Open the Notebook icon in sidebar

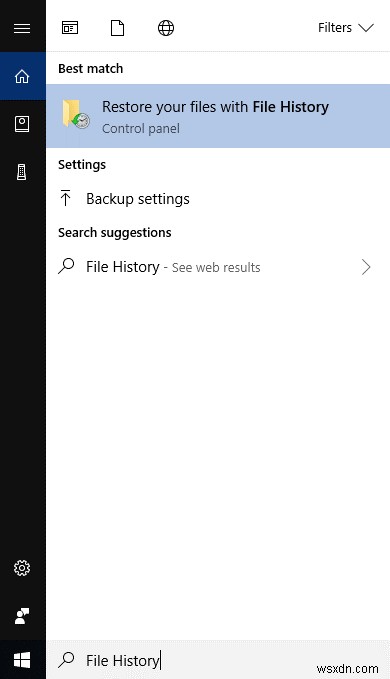(x=22, y=124)
